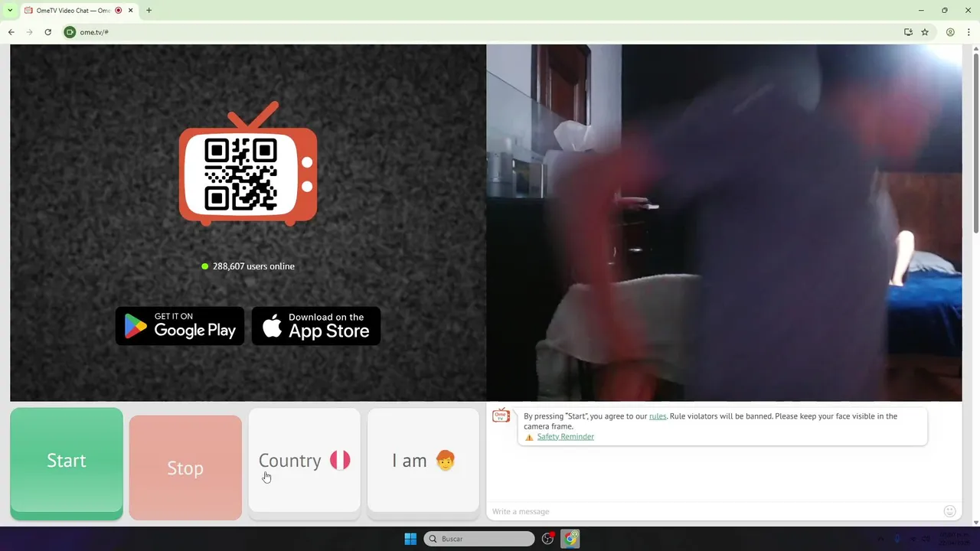Open a new tab with plus button
This screenshot has width=980, height=551.
149,11
